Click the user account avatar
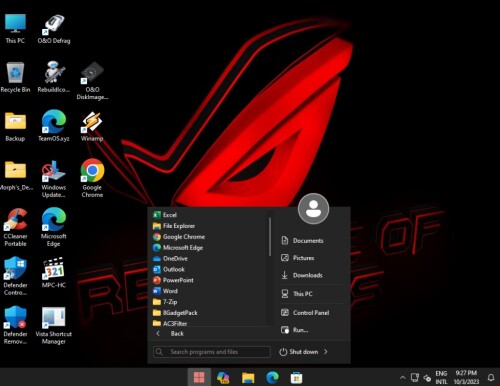The height and width of the screenshot is (386, 500). click(x=313, y=209)
